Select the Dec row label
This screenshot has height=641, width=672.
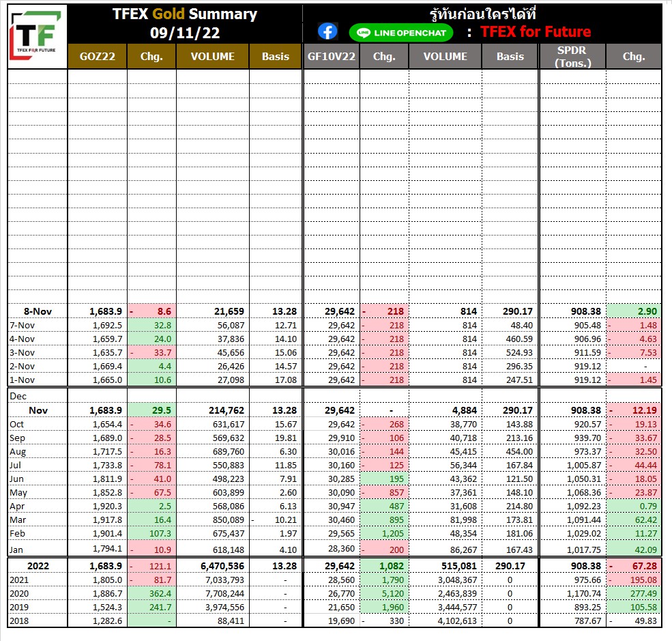[x=18, y=396]
